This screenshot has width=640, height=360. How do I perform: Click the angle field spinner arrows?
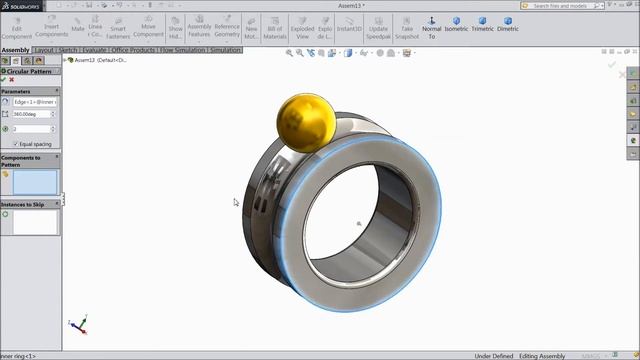point(53,114)
